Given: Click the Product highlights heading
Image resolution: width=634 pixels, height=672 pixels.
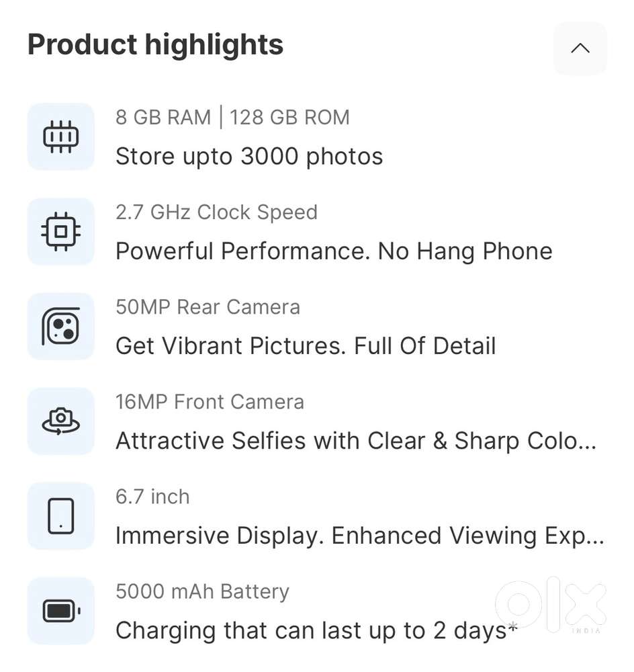Looking at the screenshot, I should (155, 45).
